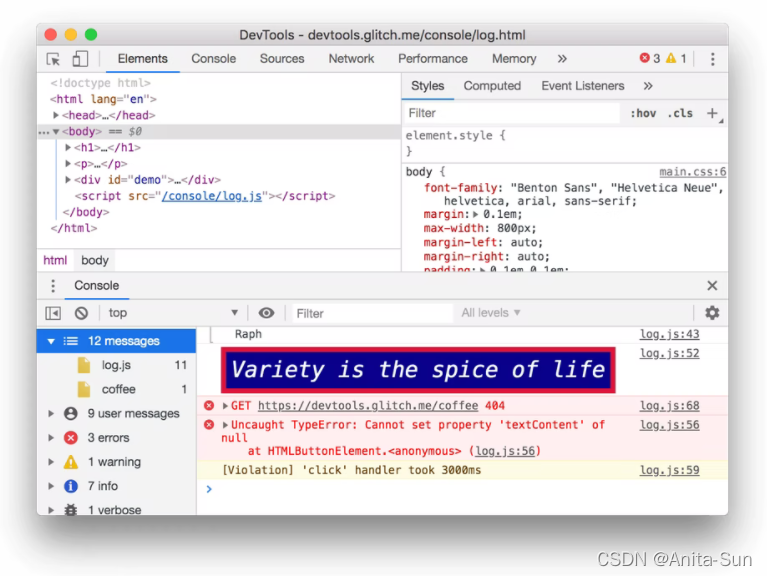Click the Variety is the spice banner
Image resolution: width=767 pixels, height=576 pixels.
click(418, 370)
